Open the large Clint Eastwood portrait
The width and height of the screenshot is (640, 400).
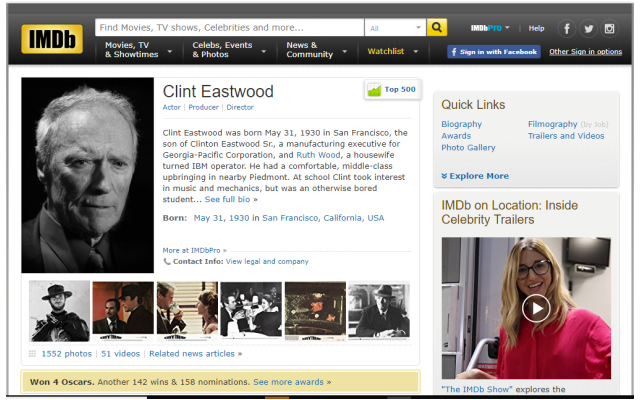[88, 175]
